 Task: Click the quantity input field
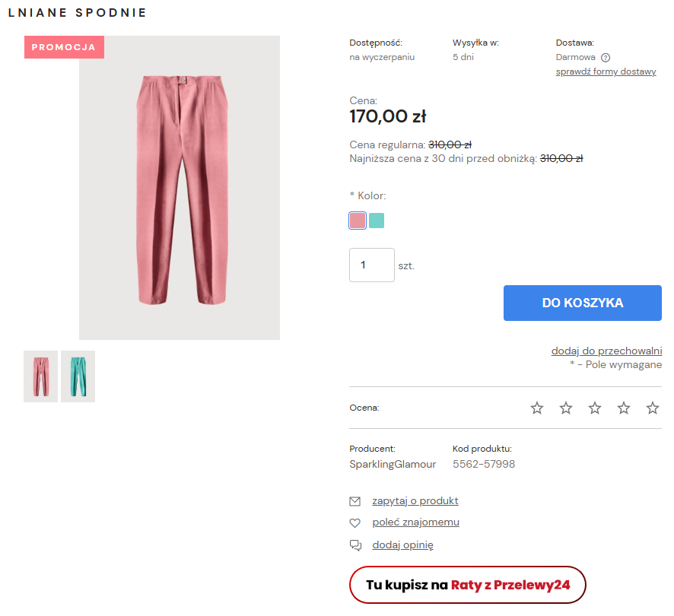click(371, 265)
